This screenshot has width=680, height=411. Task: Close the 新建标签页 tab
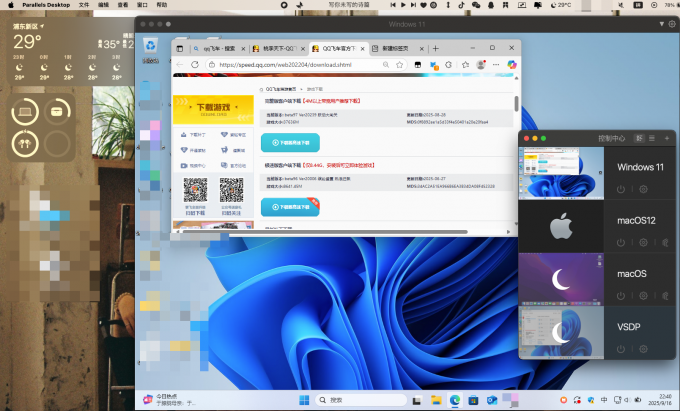coord(421,49)
